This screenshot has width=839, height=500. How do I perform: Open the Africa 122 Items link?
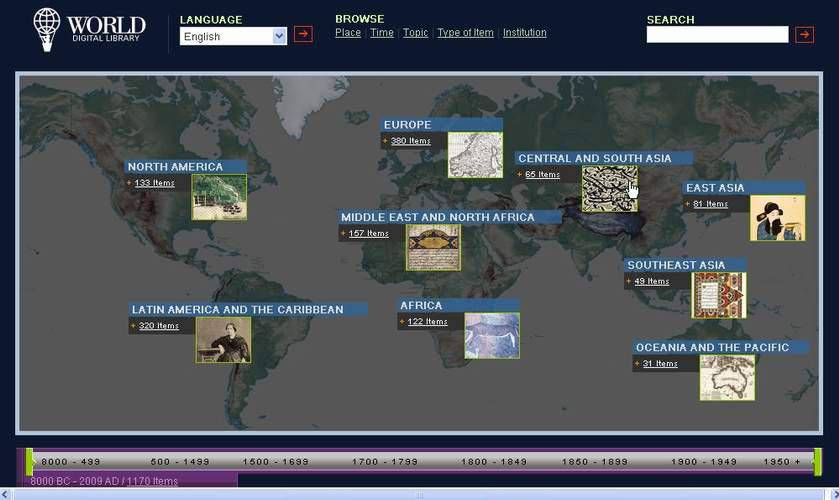427,321
